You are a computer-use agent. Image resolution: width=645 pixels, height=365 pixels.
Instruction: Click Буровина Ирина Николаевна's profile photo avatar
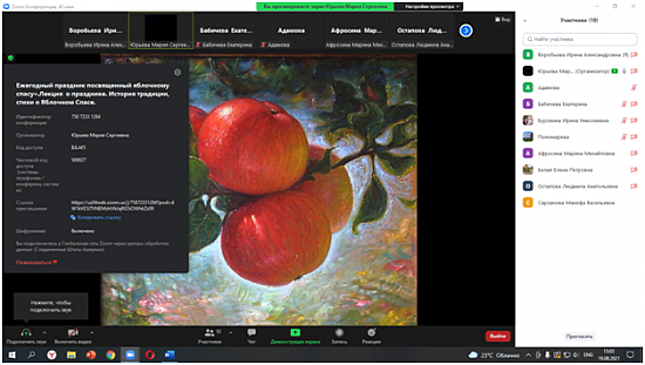pyautogui.click(x=528, y=121)
